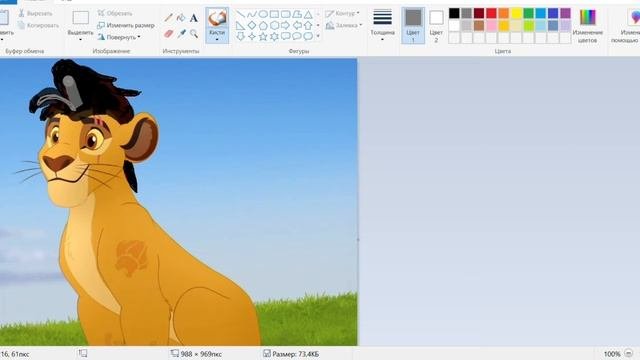Choose the straight Line shape

[x=241, y=15]
